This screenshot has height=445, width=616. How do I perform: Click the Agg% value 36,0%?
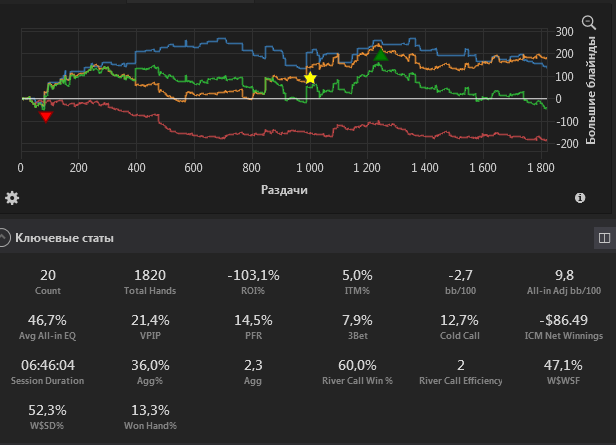pos(150,365)
